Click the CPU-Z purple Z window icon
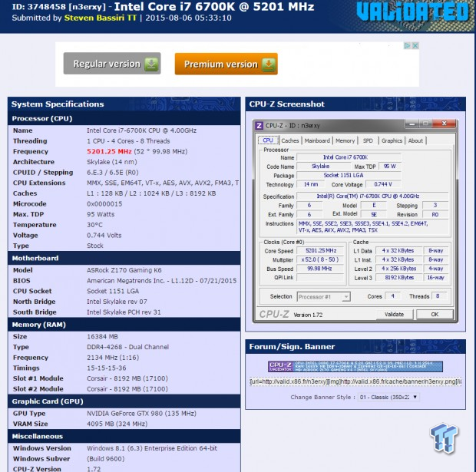 pos(259,125)
